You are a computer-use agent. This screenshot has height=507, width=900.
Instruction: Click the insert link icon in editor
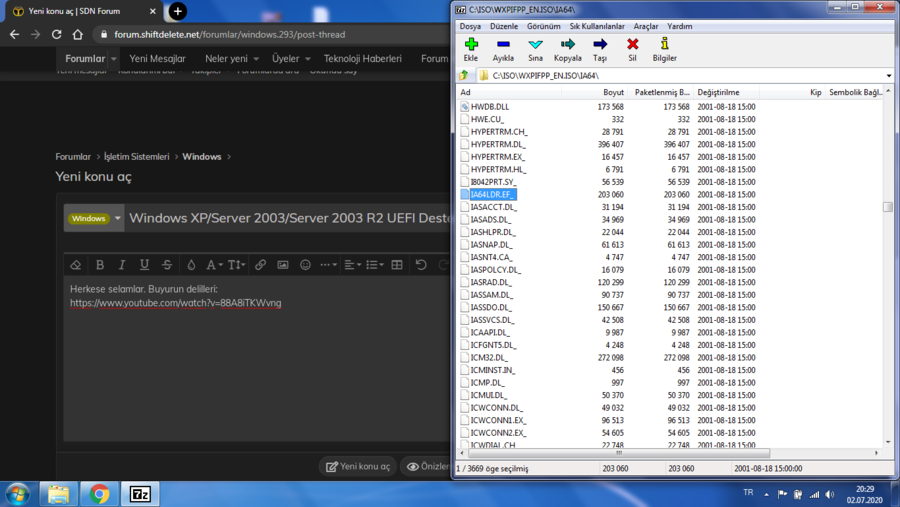pyautogui.click(x=260, y=265)
